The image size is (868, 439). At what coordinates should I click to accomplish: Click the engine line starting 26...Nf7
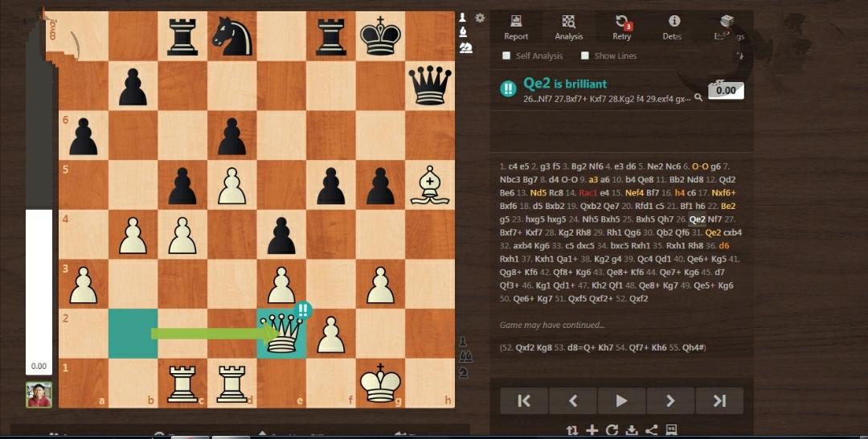point(607,99)
